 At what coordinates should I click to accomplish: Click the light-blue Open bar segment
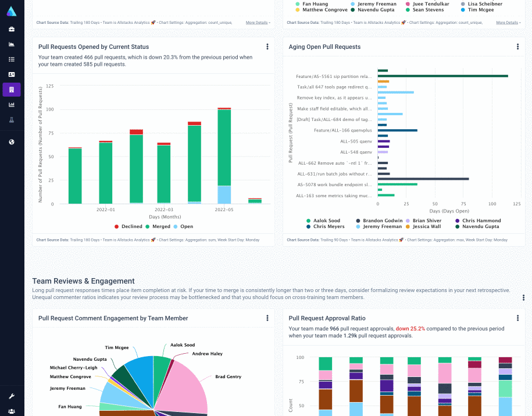[x=224, y=194]
